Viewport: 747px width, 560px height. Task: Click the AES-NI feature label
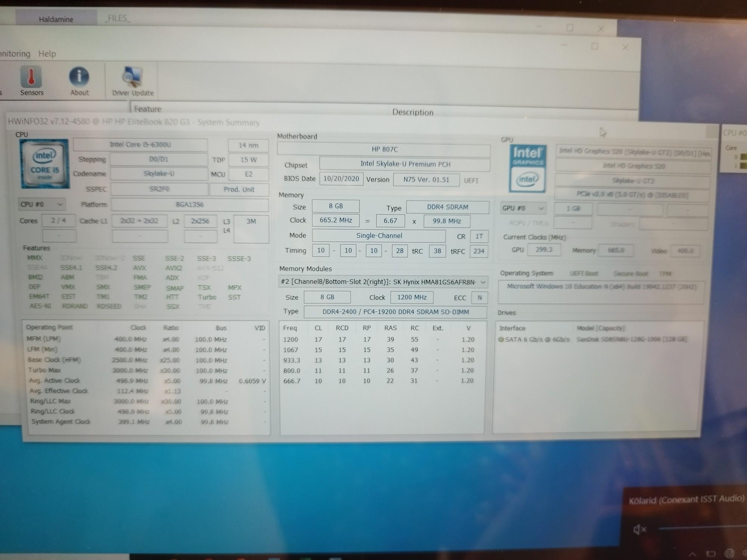[40, 306]
